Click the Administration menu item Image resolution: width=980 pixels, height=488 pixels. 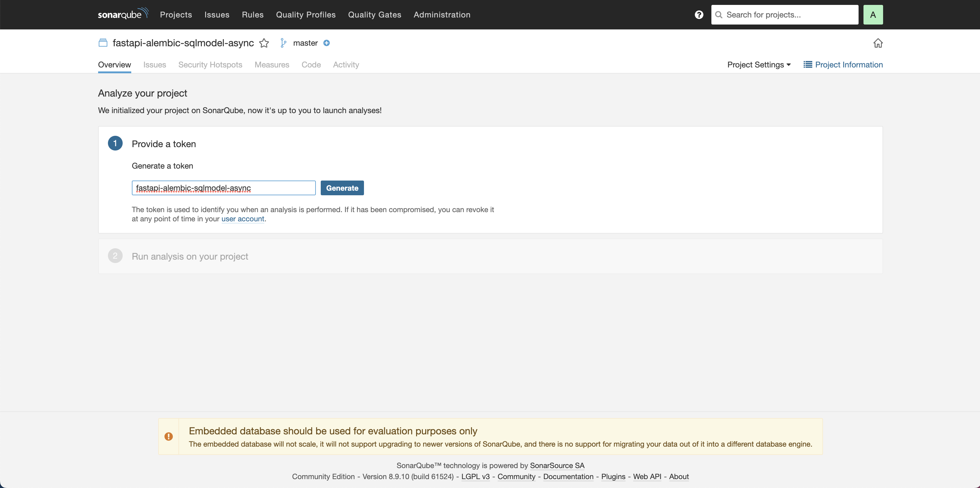click(442, 14)
